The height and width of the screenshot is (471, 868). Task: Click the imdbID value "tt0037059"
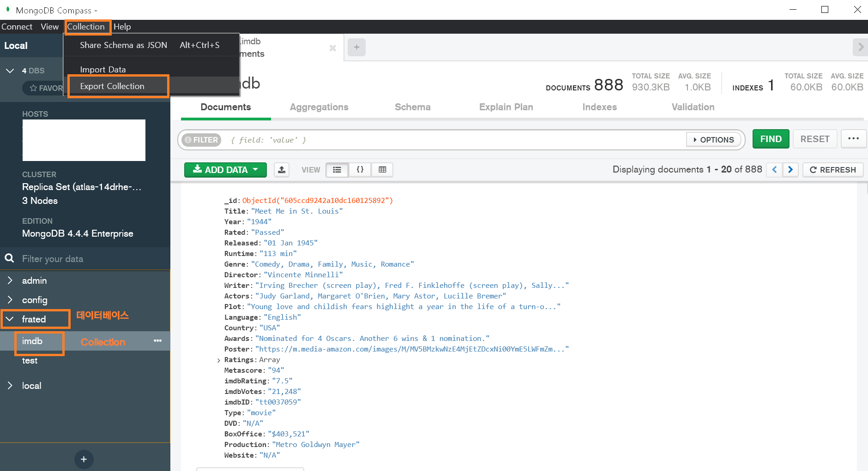click(x=278, y=402)
